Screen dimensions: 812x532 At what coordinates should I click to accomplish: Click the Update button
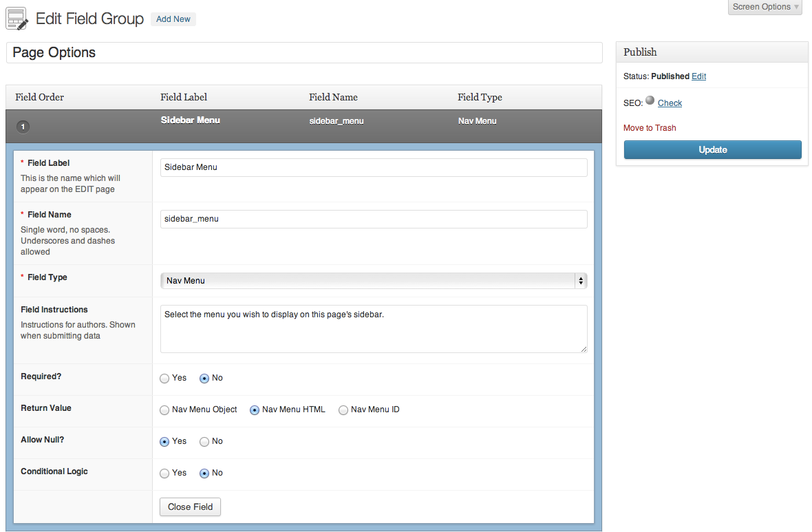click(x=713, y=150)
